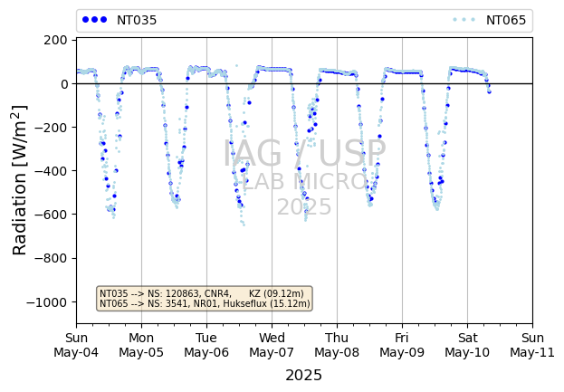Viewport: 564px width, 392px height.
Task: Select the −400 y-axis tick label
Action: [51, 171]
